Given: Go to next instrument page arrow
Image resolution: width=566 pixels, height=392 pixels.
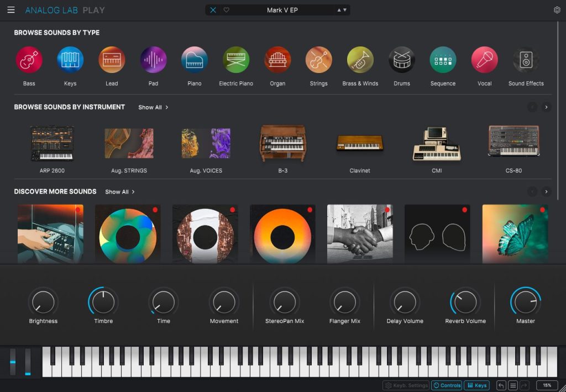Looking at the screenshot, I should [x=546, y=107].
